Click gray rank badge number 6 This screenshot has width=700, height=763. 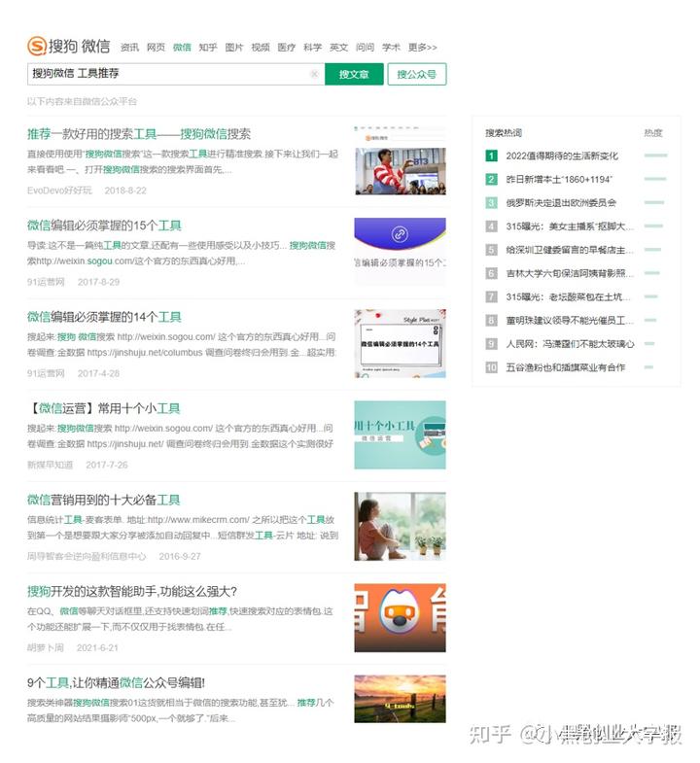point(491,273)
